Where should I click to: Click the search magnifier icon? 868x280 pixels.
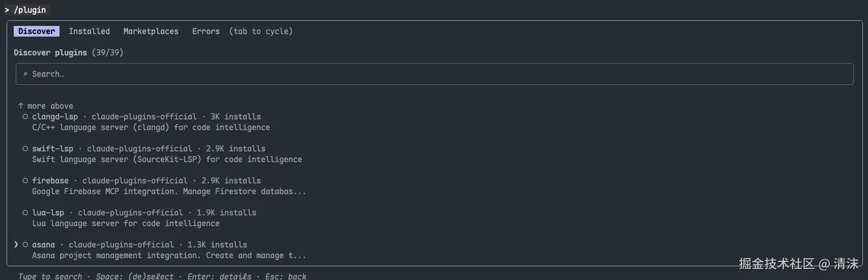[25, 74]
